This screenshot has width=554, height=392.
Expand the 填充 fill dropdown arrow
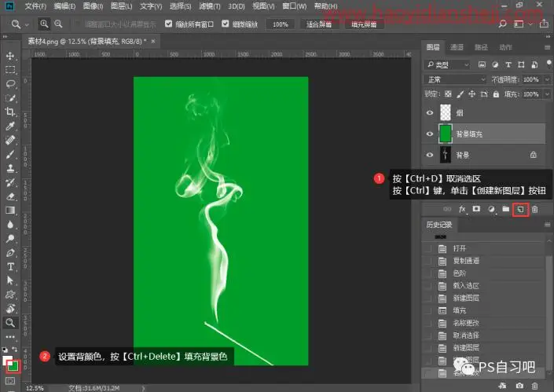(x=547, y=94)
